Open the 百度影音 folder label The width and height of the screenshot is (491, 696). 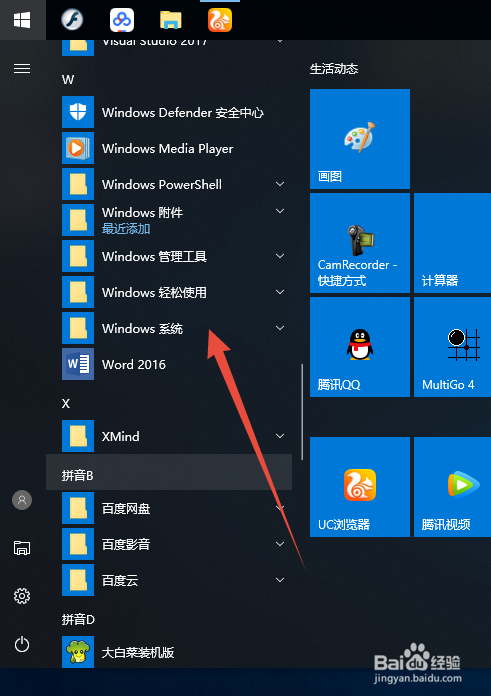coord(126,544)
